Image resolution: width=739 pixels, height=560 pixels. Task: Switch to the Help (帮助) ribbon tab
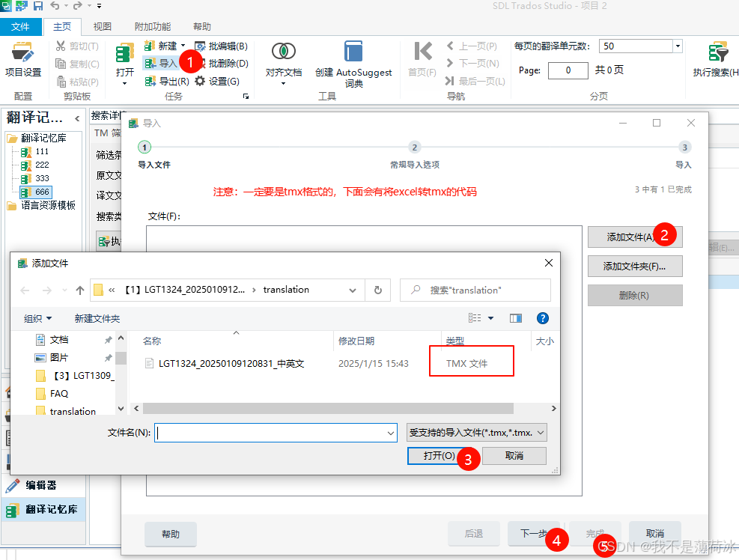point(202,26)
